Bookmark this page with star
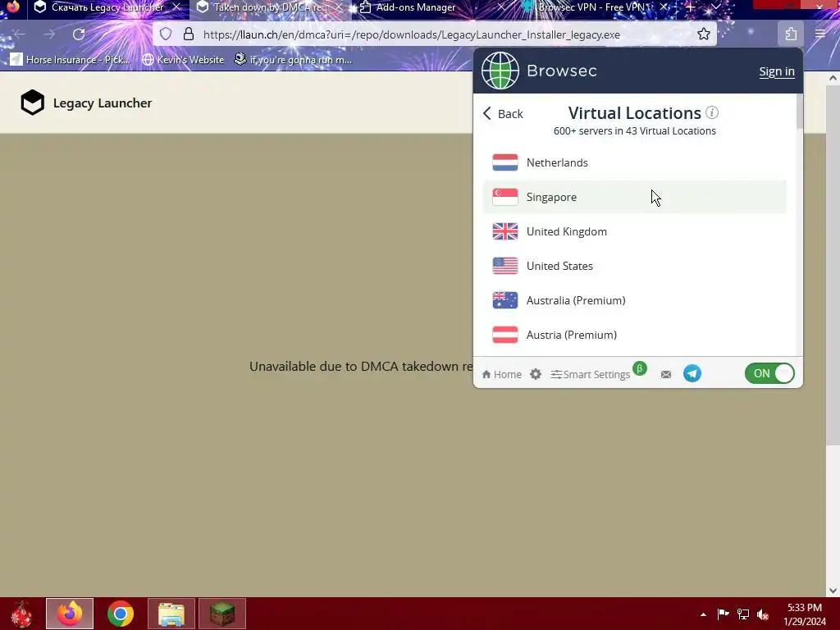 tap(703, 34)
